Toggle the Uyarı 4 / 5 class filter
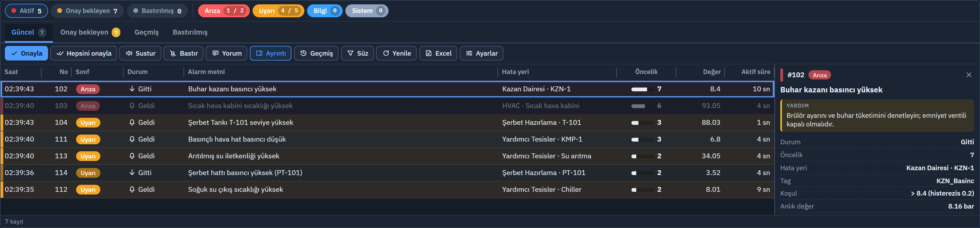Image resolution: width=980 pixels, height=228 pixels. click(278, 11)
